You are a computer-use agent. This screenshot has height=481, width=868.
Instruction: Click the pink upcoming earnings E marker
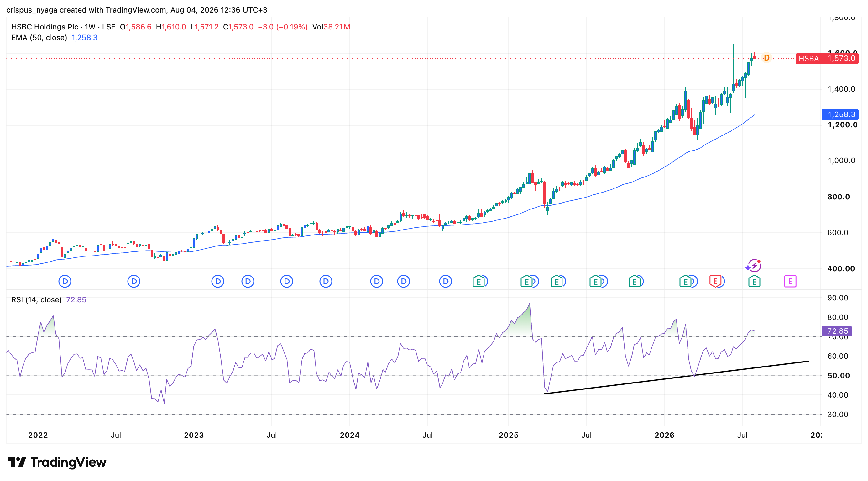[790, 281]
